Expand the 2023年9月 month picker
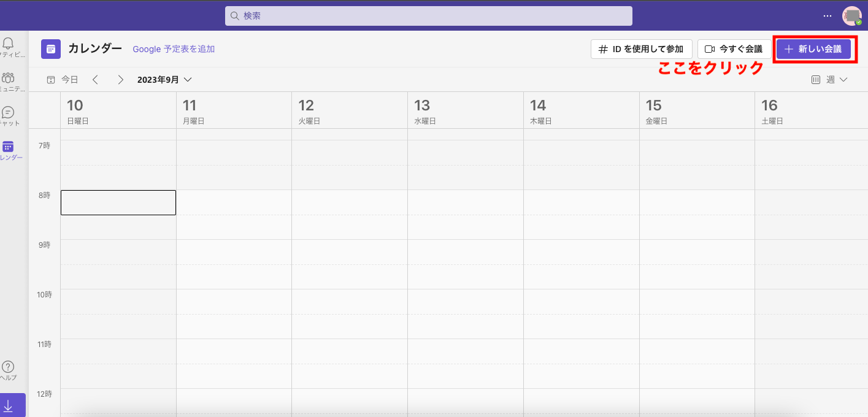This screenshot has height=417, width=868. 164,80
